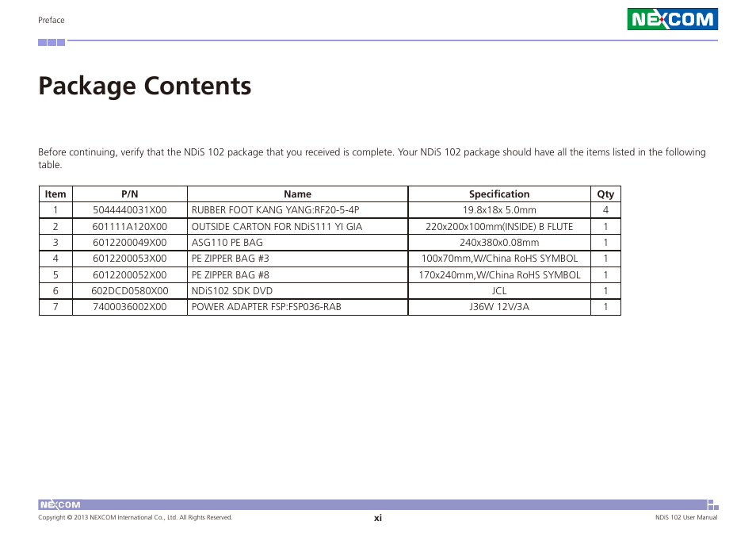Click item number '3' in the table
This screenshot has height=533, width=756.
tap(55, 243)
